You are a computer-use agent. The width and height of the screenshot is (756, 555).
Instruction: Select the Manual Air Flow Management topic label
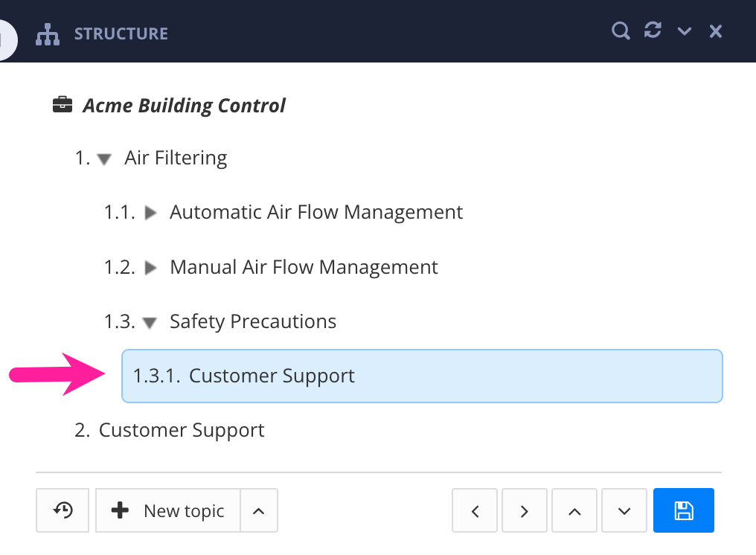(304, 267)
